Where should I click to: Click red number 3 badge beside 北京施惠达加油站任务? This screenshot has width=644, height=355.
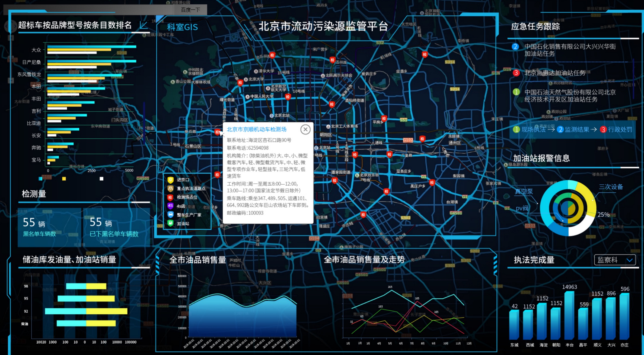coord(516,73)
